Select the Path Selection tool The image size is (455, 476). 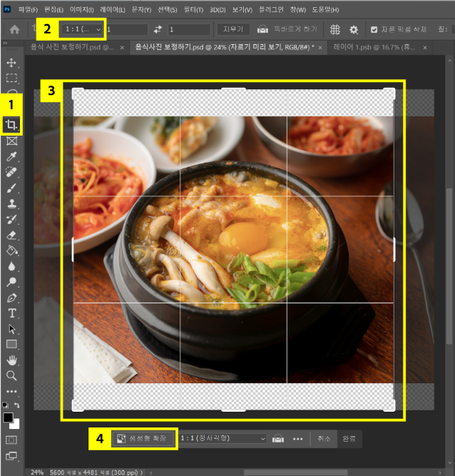pos(11,329)
